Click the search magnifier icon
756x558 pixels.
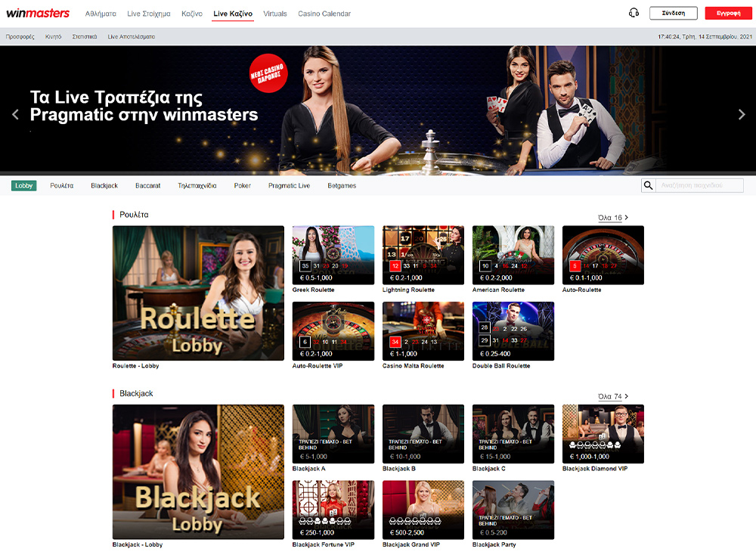pos(648,186)
